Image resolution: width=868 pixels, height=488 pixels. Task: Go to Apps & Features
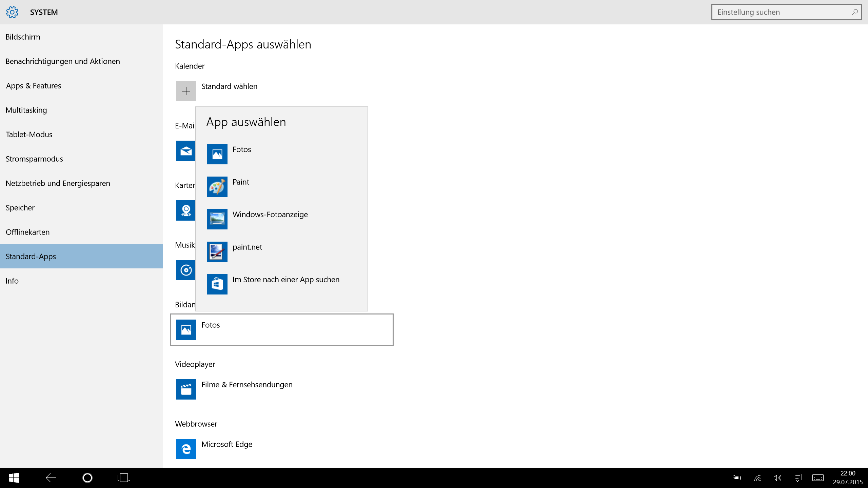pyautogui.click(x=81, y=85)
